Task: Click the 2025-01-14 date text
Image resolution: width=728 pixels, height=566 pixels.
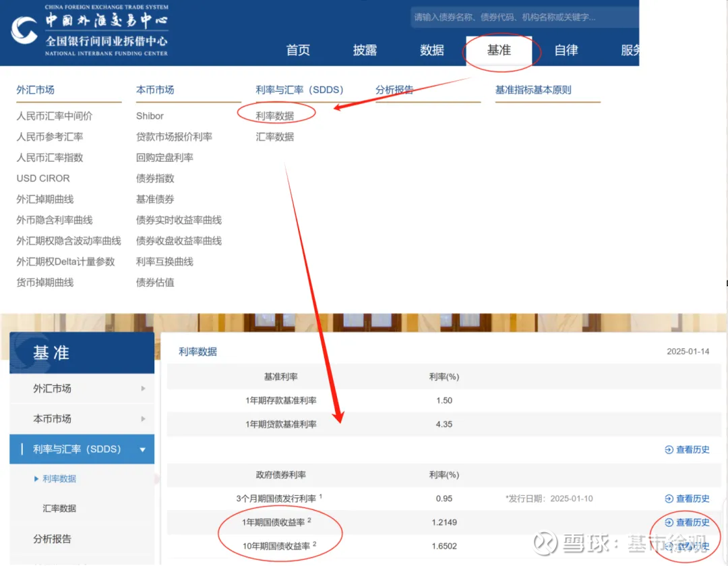Action: (688, 351)
